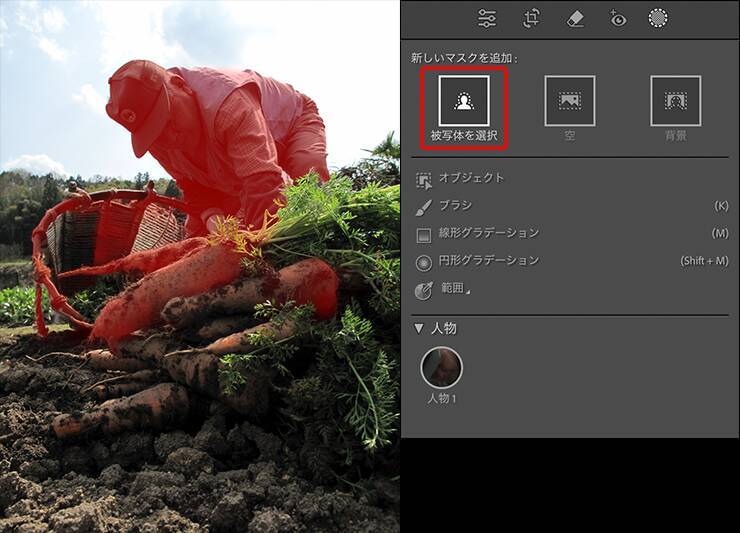
Task: Choose the 空 sky mask button
Action: click(x=569, y=101)
